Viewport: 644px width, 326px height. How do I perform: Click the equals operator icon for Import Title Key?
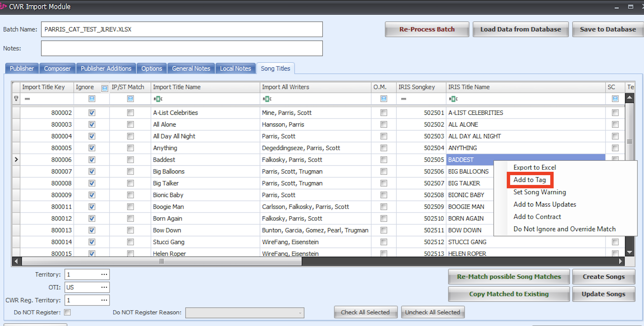pos(27,99)
